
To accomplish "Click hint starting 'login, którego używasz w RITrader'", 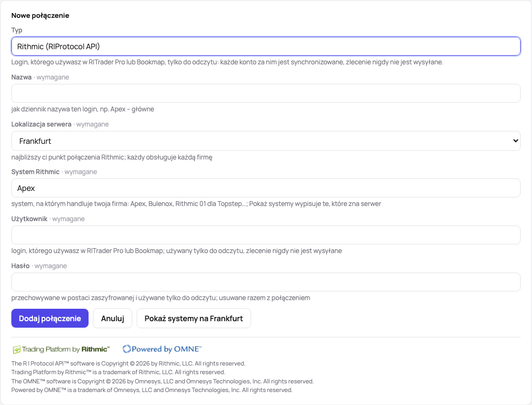I will click(177, 251).
